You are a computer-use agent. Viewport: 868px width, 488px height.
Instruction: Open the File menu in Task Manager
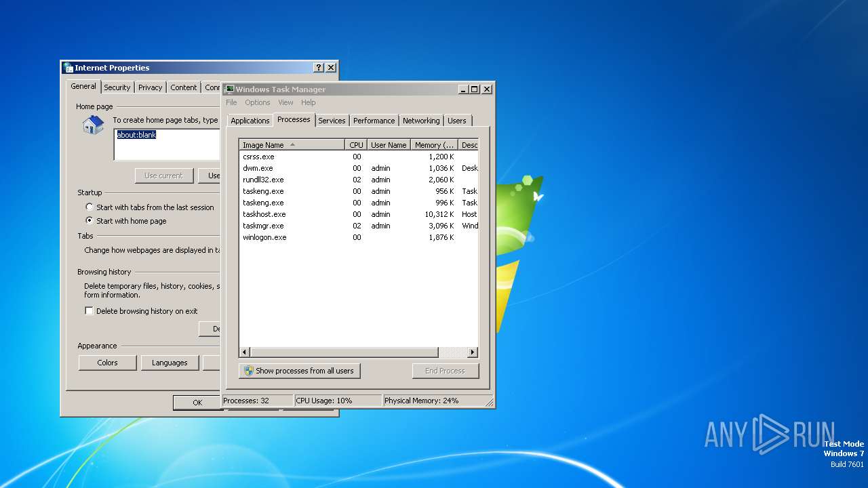231,102
